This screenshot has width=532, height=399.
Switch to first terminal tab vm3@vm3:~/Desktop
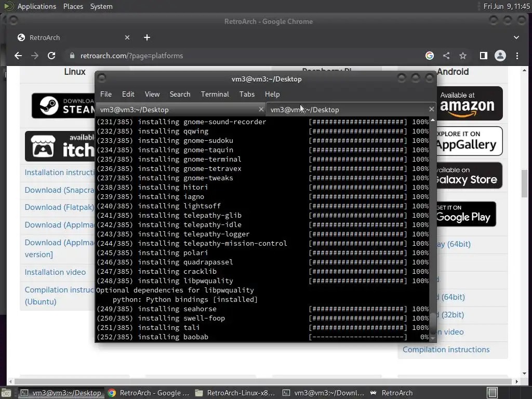click(x=181, y=110)
